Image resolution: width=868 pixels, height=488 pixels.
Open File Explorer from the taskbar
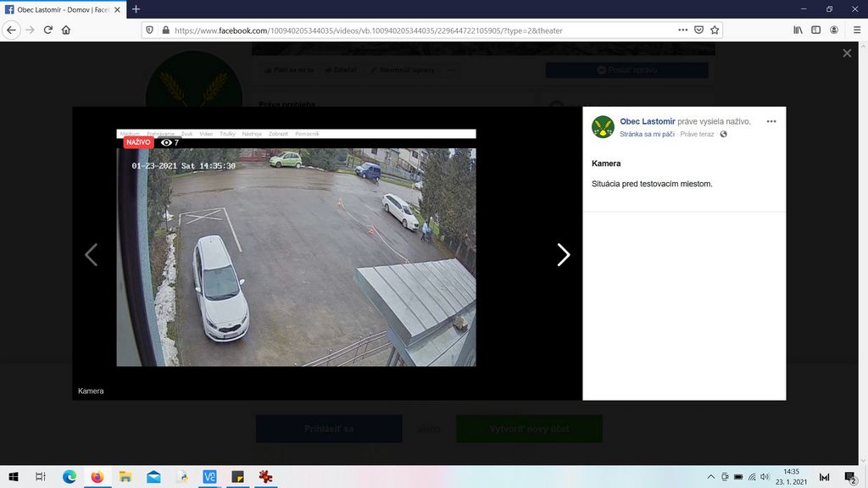click(125, 476)
